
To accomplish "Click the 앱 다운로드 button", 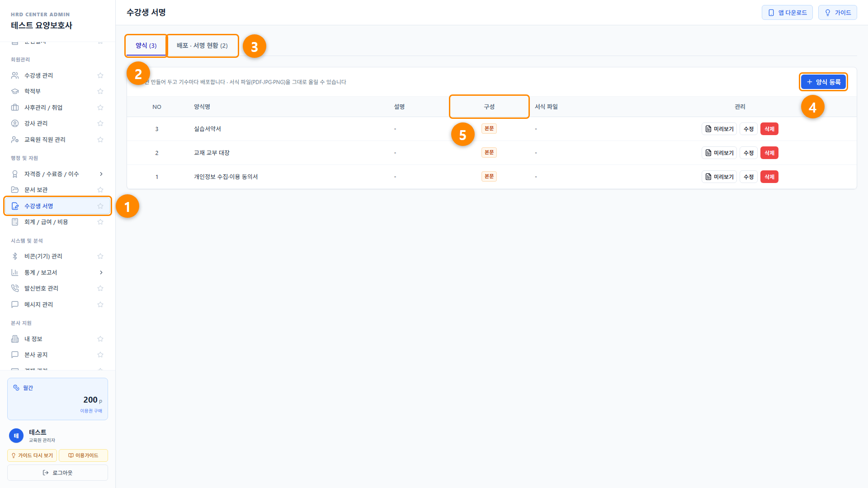I will pyautogui.click(x=787, y=13).
